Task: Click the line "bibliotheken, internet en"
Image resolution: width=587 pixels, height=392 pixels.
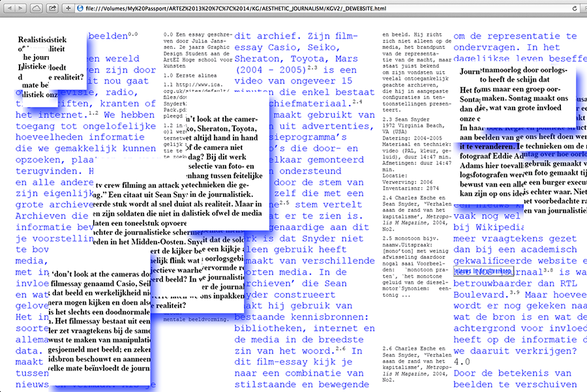Action: click(305, 328)
